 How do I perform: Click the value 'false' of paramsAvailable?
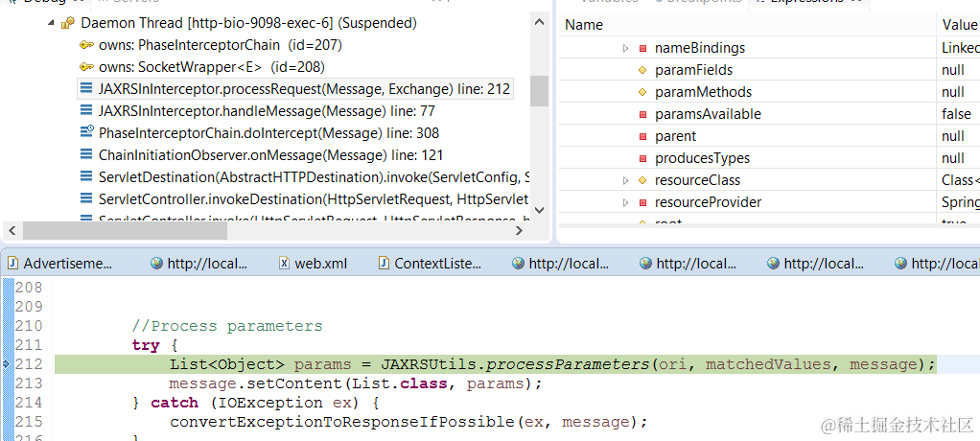click(x=956, y=114)
